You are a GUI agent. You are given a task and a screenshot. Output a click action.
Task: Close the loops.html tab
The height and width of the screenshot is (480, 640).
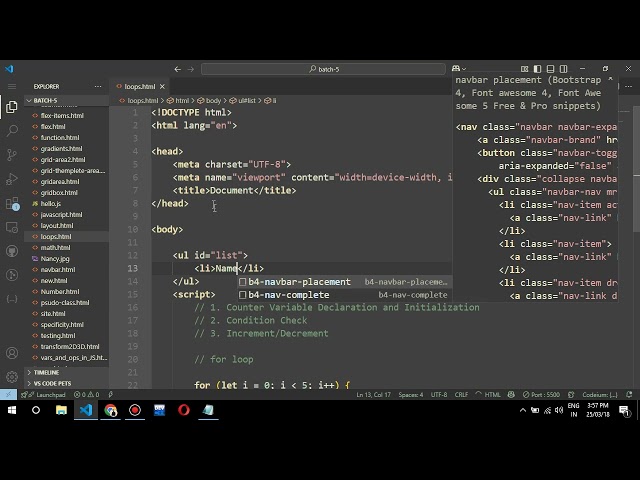pos(162,87)
